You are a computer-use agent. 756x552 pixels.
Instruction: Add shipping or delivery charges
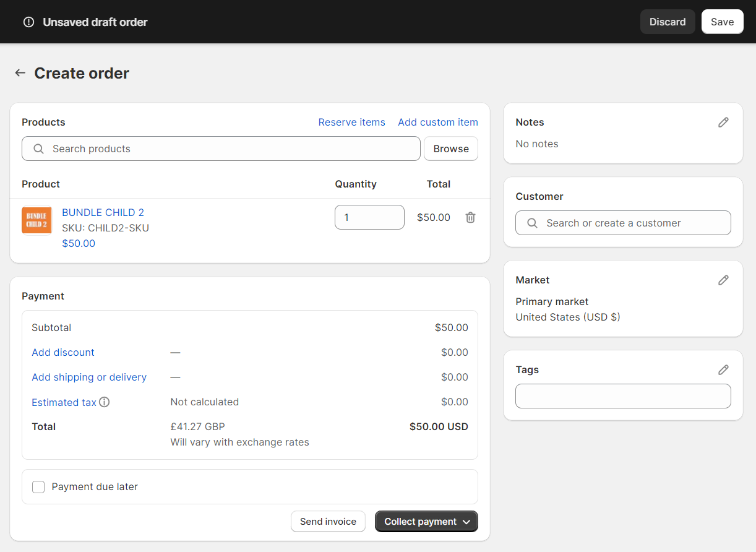point(88,377)
